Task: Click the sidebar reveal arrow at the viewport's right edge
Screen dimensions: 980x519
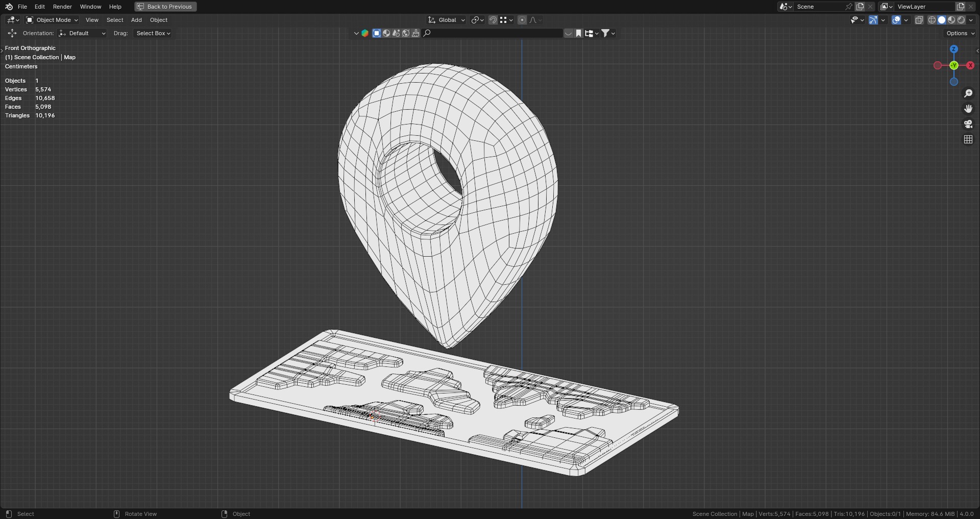Action: [x=977, y=51]
